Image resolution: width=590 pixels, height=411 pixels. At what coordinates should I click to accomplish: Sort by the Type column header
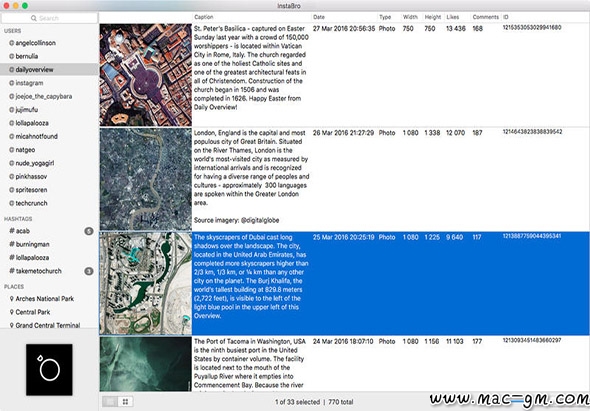tap(389, 17)
